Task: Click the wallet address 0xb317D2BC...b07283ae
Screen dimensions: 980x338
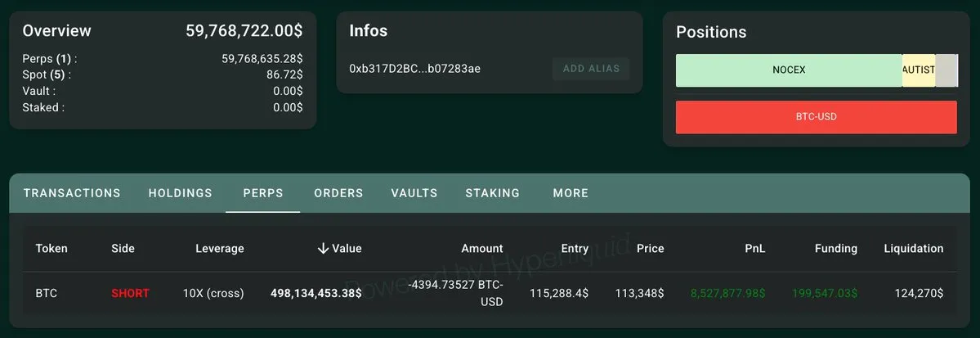Action: pos(414,69)
